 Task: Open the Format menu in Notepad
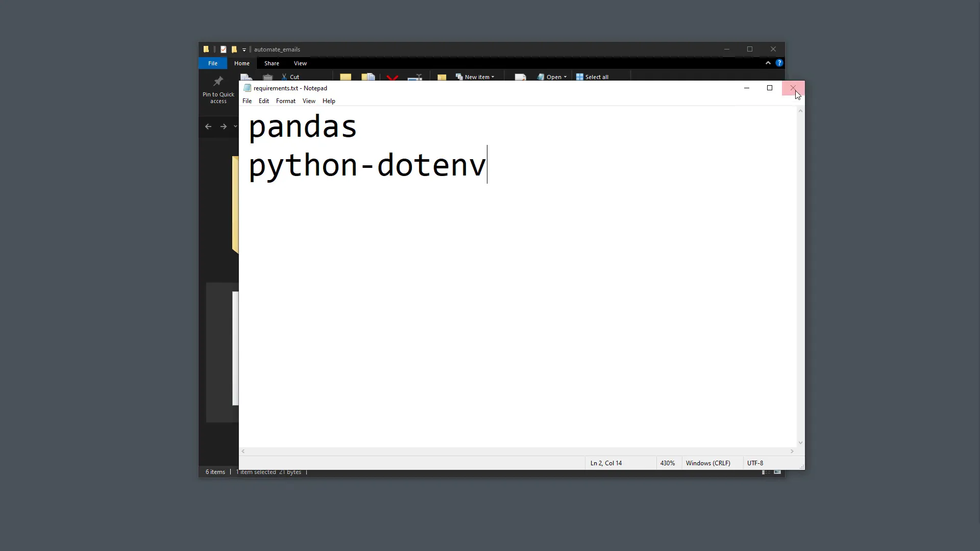click(x=286, y=101)
